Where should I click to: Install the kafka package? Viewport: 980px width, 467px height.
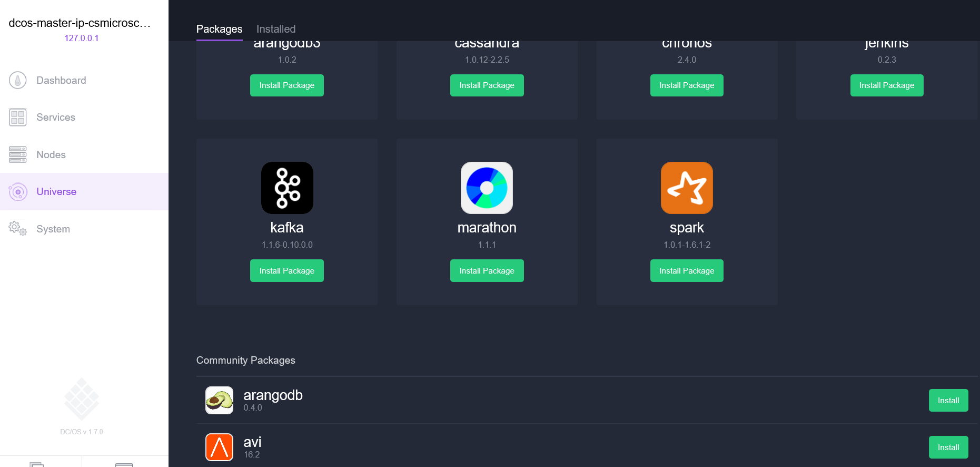[x=287, y=271]
